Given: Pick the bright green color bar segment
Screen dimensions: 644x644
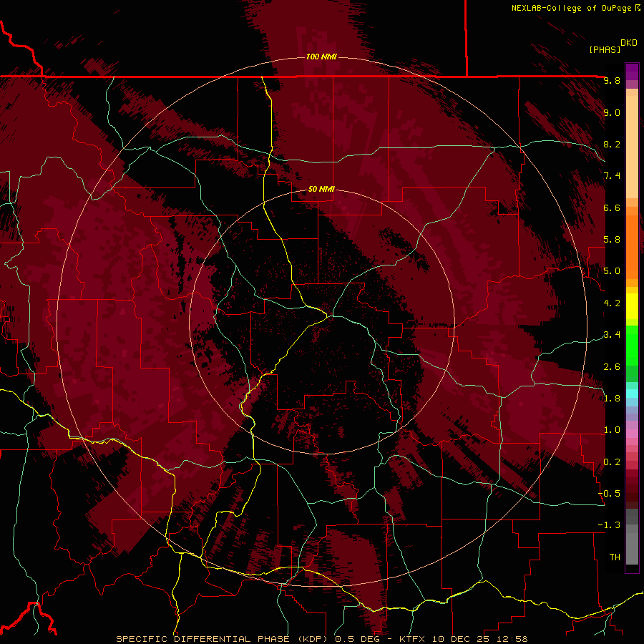Looking at the screenshot, I should pyautogui.click(x=632, y=346).
